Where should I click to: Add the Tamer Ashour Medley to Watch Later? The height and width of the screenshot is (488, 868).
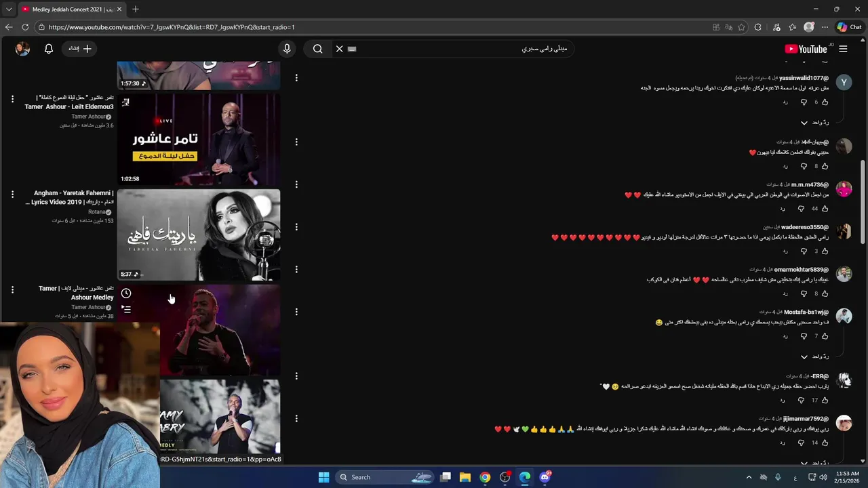126,293
